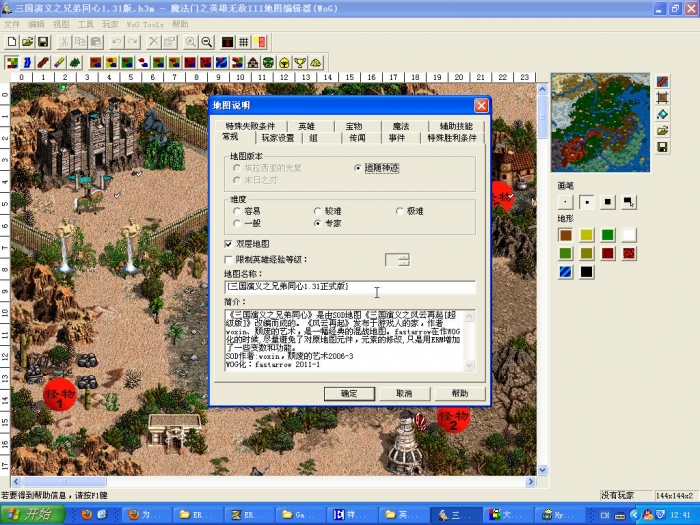The height and width of the screenshot is (525, 700).
Task: Click the 取消 button
Action: 404,393
